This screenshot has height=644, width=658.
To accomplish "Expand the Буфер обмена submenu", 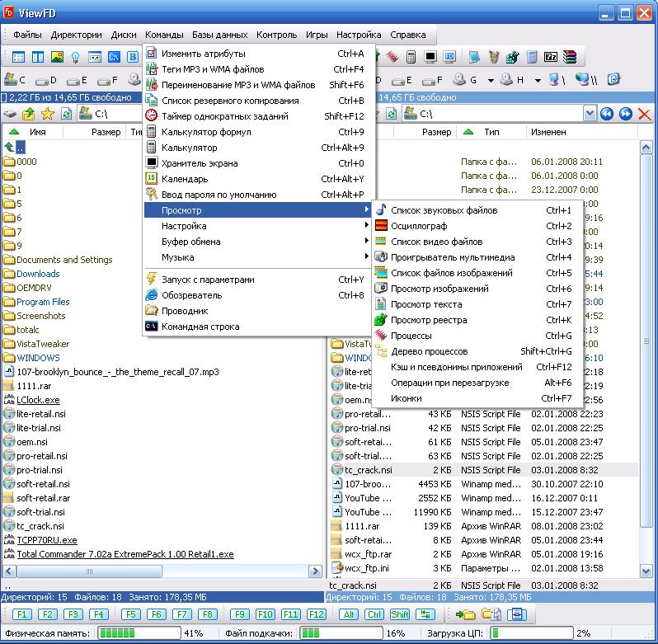I will [259, 242].
